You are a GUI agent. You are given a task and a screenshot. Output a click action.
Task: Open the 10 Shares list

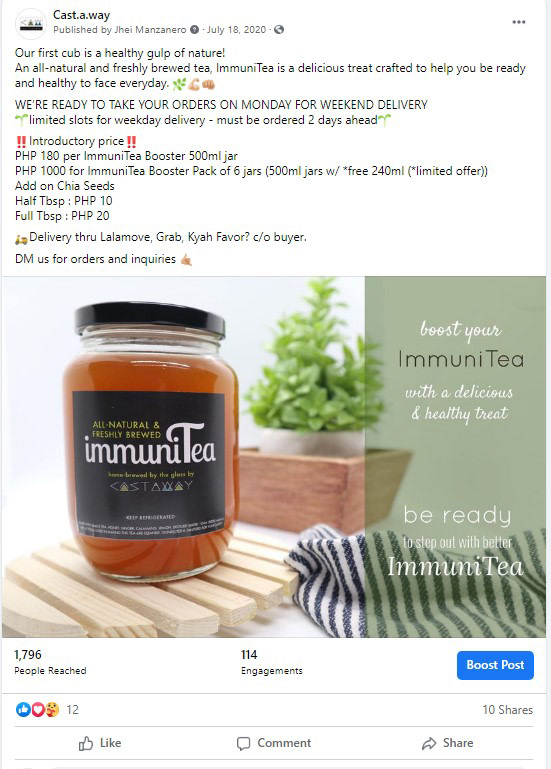tap(507, 710)
